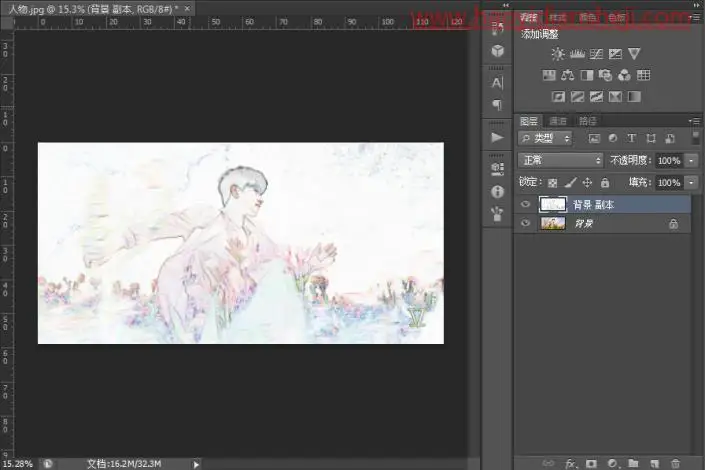
Task: Add a Channel Mixer adjustment layer
Action: tap(625, 75)
